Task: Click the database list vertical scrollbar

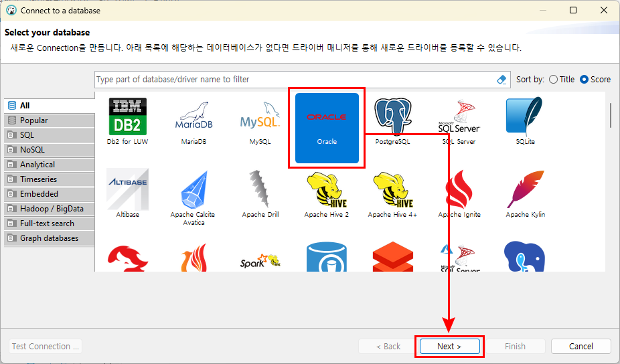Action: coord(611,115)
